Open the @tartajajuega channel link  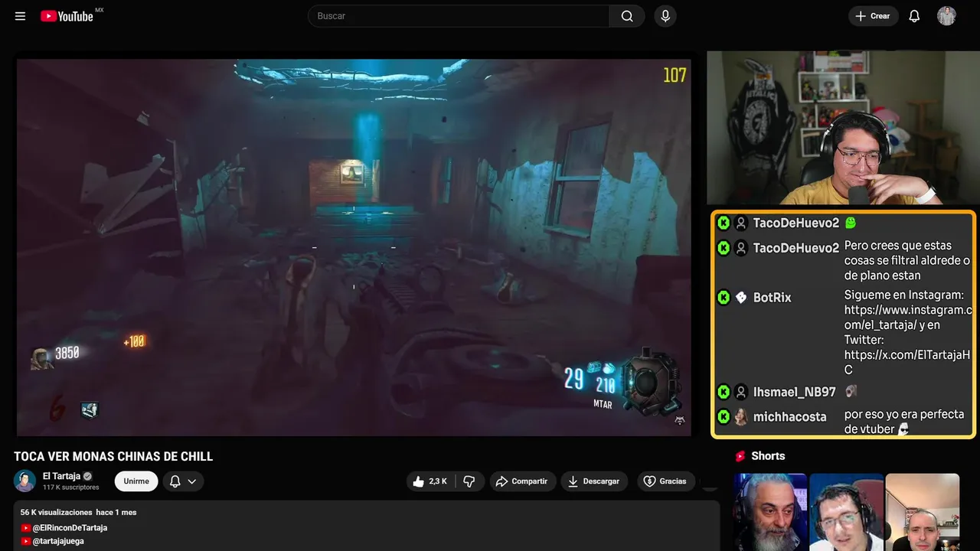(x=58, y=541)
